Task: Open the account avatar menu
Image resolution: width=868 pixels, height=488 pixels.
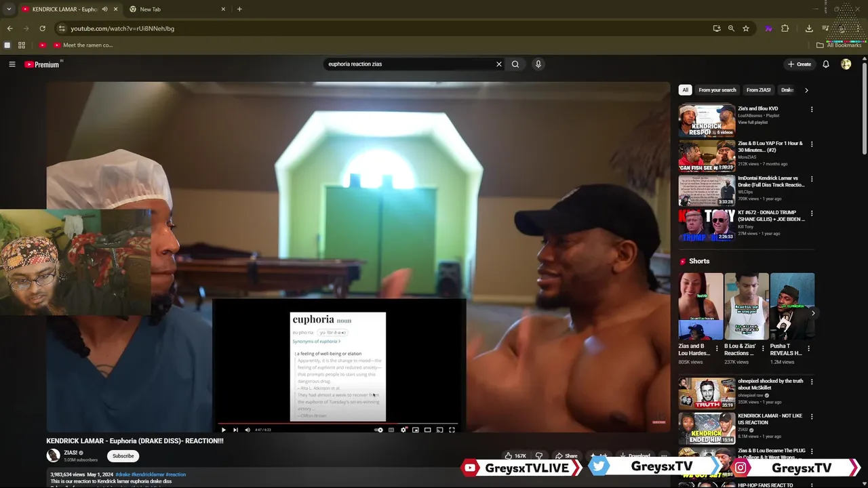Action: coord(846,64)
